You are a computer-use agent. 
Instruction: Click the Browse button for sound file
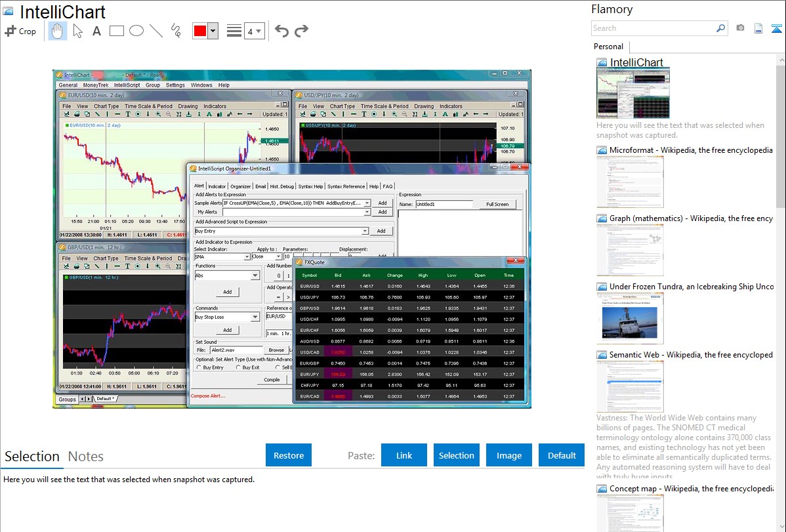276,350
